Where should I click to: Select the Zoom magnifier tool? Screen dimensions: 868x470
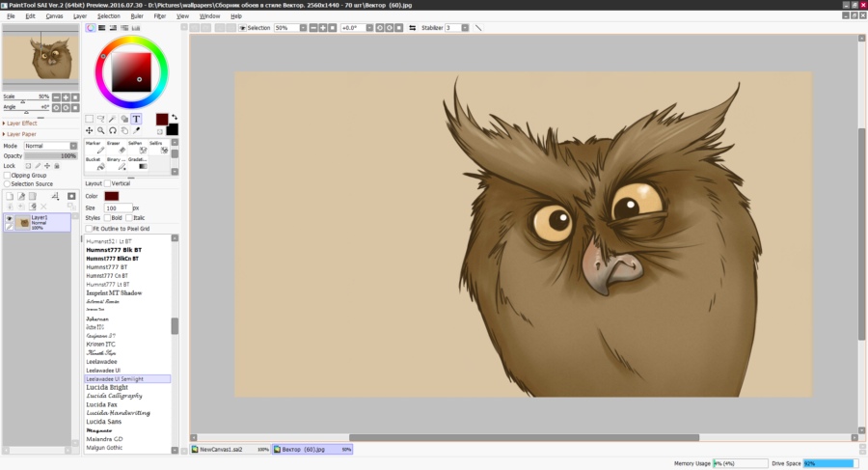(101, 130)
